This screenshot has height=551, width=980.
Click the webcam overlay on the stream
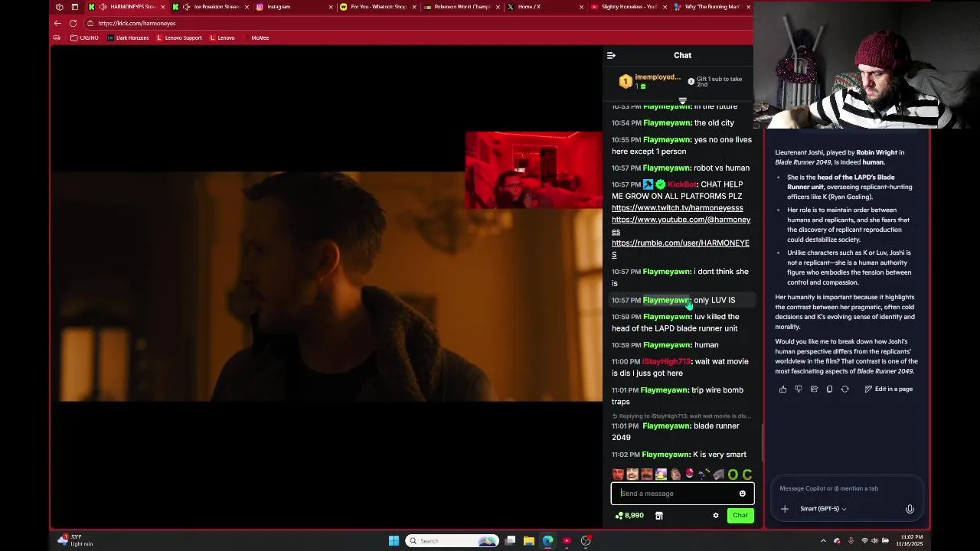[x=534, y=170]
